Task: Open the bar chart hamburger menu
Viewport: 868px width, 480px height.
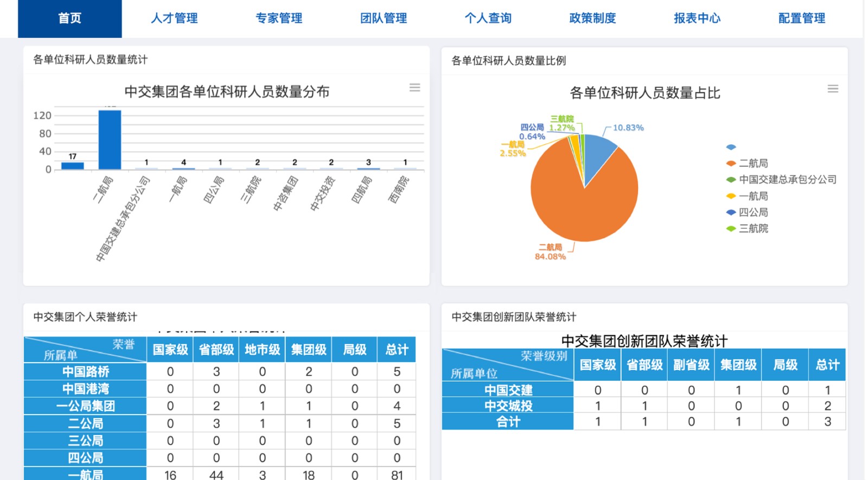Action: 414,87
